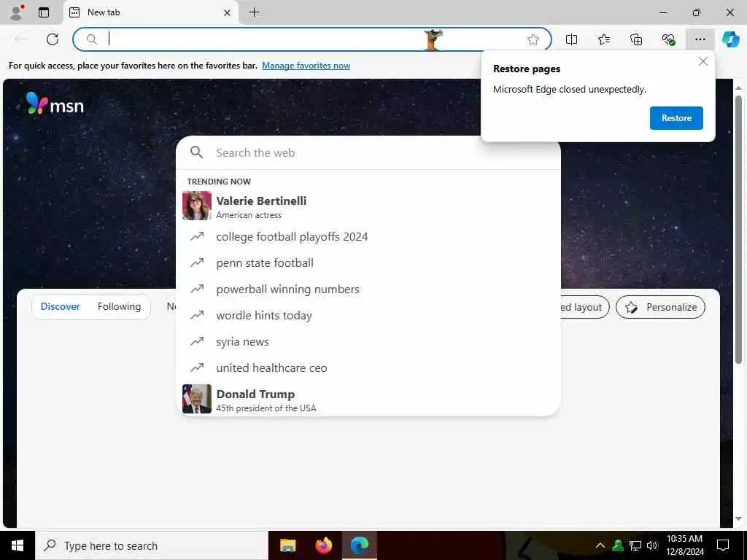Open the Collections icon
Screen dimensions: 747x560
coord(636,39)
